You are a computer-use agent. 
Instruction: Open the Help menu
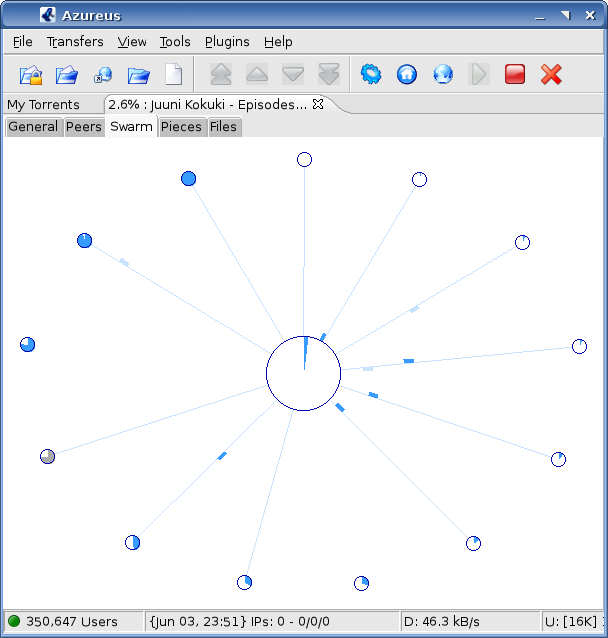[278, 42]
